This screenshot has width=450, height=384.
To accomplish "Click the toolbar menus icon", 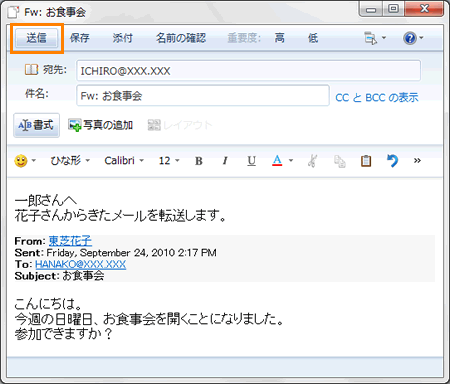I will pos(371,38).
